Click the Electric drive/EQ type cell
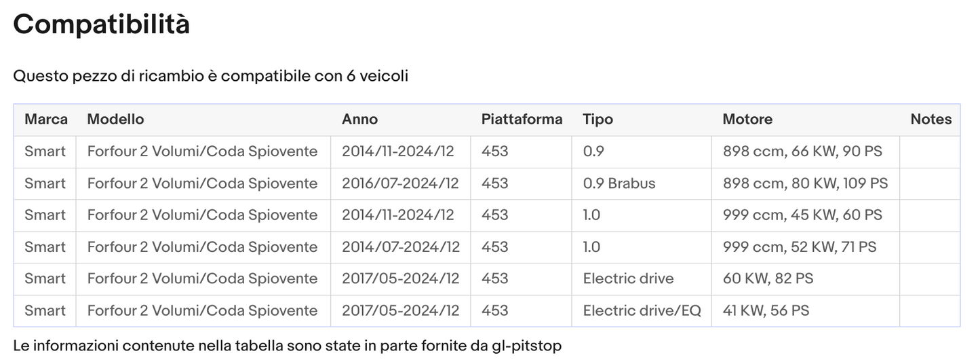 642,310
